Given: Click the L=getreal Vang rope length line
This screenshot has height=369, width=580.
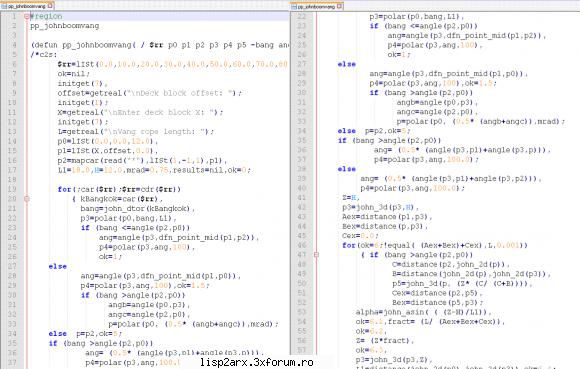Looking at the screenshot, I should tap(136, 132).
